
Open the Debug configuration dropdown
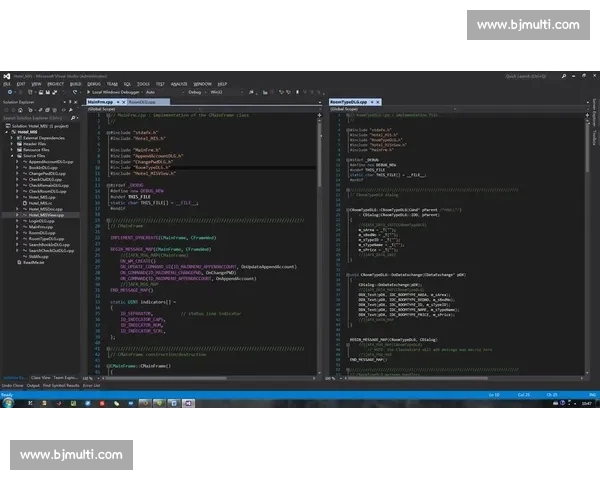(197, 92)
